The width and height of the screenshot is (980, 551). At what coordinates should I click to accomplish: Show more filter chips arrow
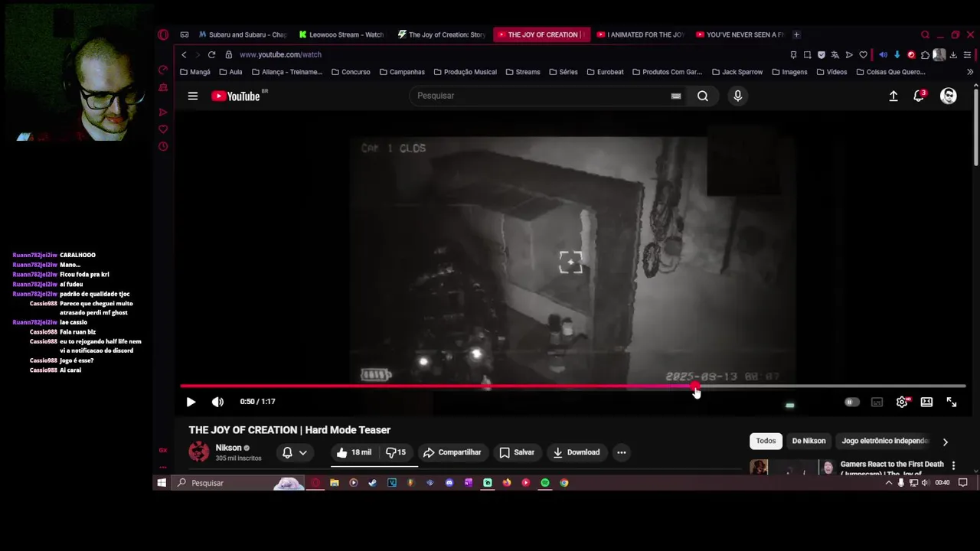coord(946,442)
